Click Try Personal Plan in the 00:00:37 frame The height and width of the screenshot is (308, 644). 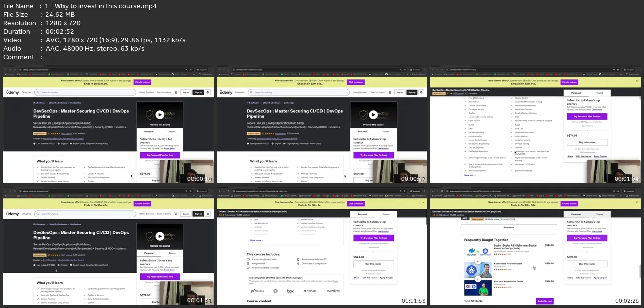pos(373,155)
